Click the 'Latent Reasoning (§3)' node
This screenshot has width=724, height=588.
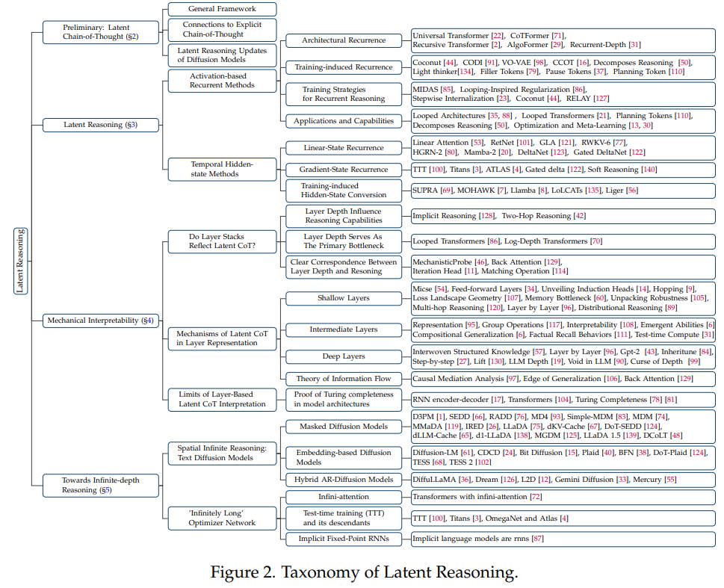(x=101, y=125)
